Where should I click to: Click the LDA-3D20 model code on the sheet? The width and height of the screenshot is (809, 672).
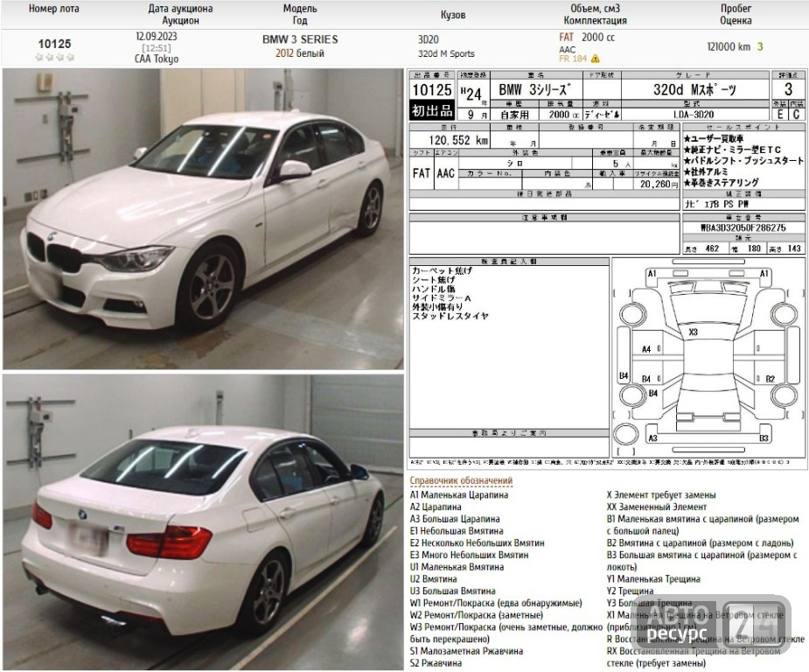pyautogui.click(x=694, y=115)
